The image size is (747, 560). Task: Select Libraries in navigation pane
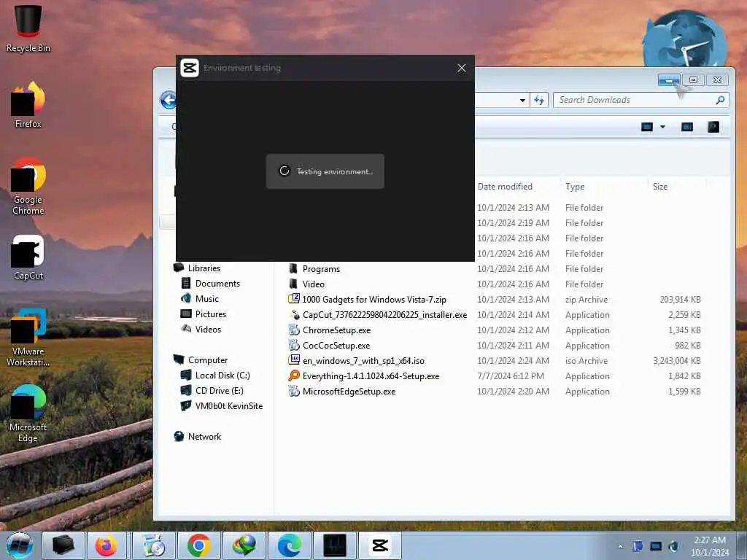[x=197, y=268]
